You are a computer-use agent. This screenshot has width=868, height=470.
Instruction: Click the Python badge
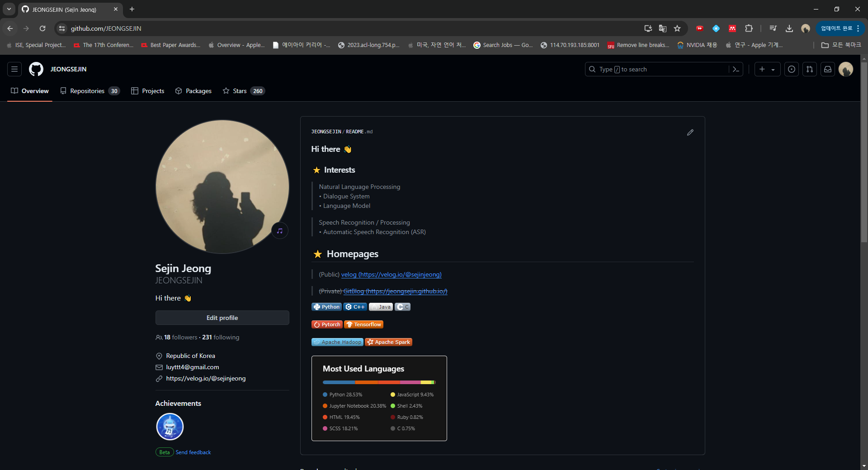pyautogui.click(x=326, y=307)
